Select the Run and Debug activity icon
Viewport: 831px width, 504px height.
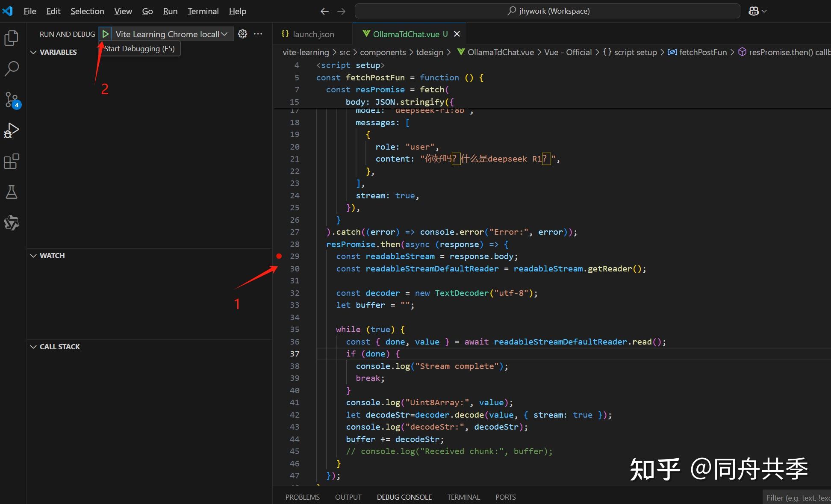pos(12,130)
